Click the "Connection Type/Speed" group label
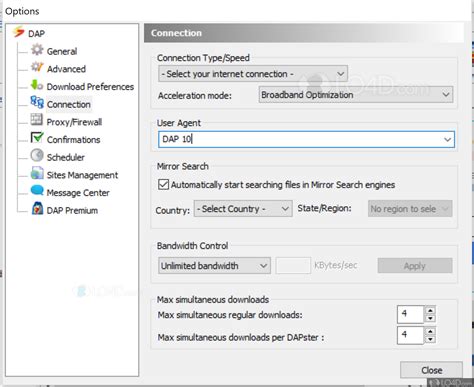 coord(203,58)
